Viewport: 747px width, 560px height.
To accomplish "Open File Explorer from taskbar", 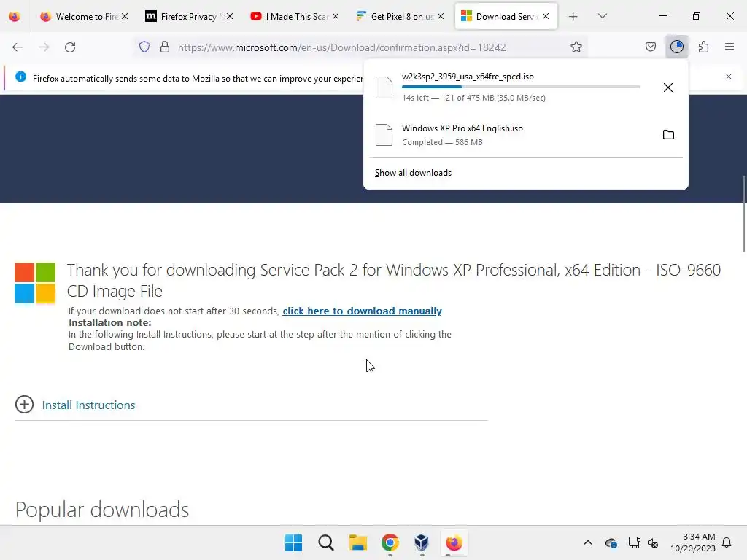I will coord(357,542).
